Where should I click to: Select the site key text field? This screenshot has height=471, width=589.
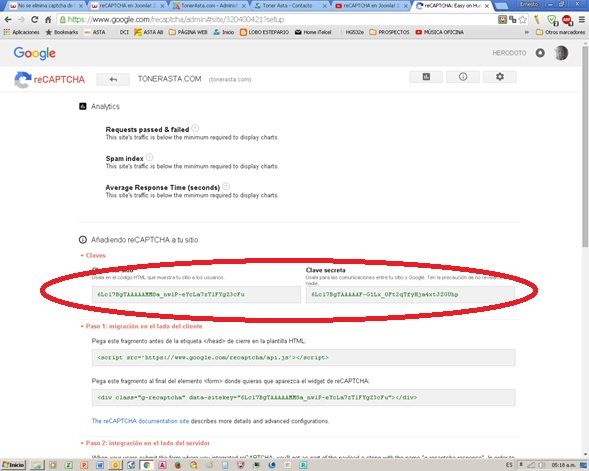(x=196, y=294)
